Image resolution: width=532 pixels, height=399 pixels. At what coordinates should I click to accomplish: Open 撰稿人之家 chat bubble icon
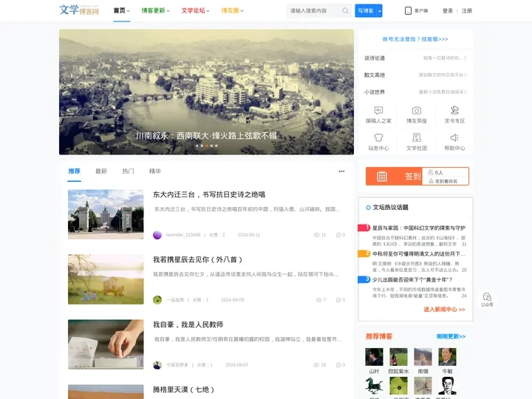pyautogui.click(x=378, y=110)
